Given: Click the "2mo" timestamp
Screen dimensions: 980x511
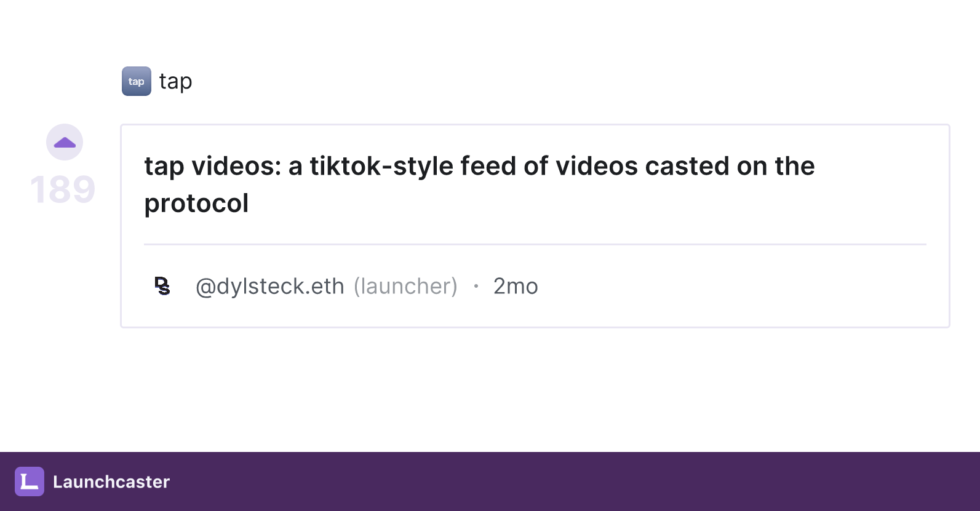Looking at the screenshot, I should (x=516, y=286).
